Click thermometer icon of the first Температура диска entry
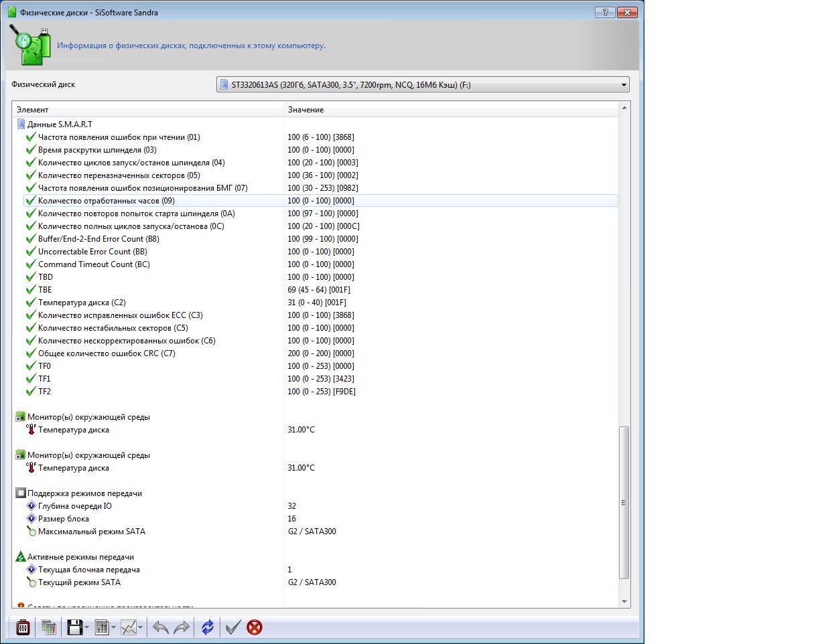 [x=31, y=430]
